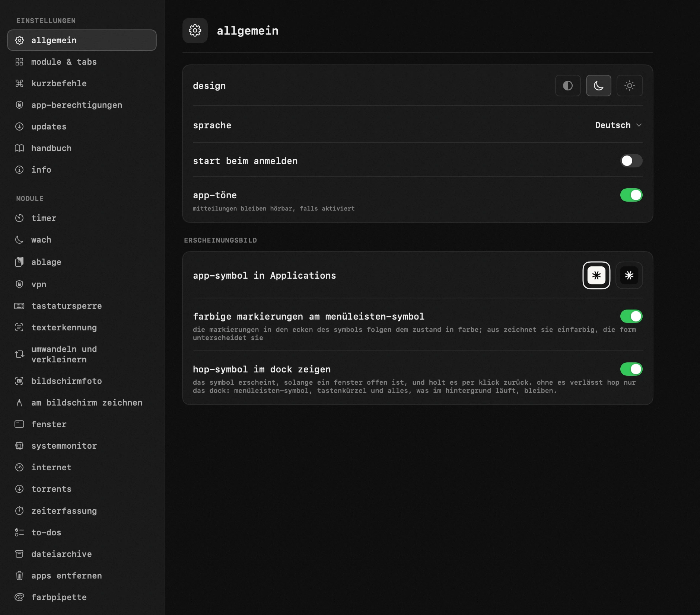Screen dimensions: 700x615
Task: Click the texterkennung scan icon
Action: (x=19, y=327)
